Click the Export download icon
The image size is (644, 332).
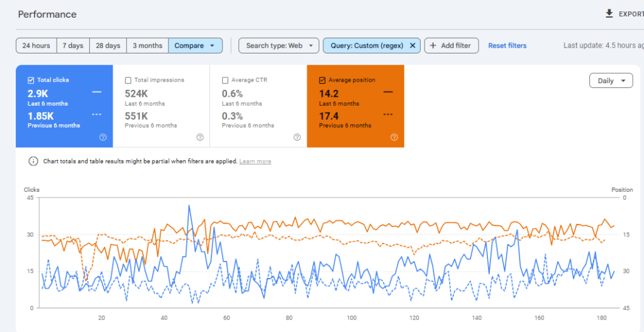click(609, 13)
